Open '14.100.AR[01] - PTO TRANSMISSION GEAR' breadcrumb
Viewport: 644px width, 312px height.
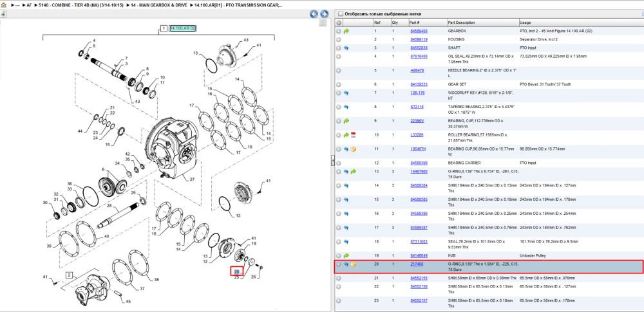(238, 5)
